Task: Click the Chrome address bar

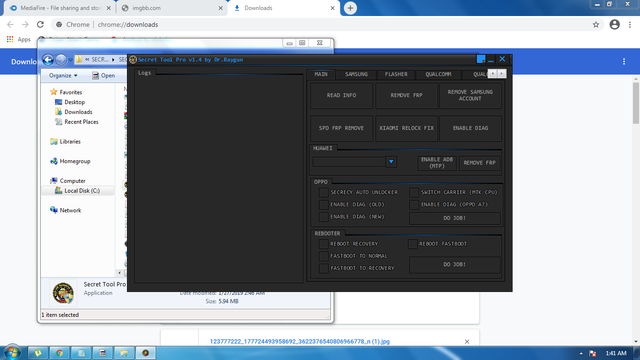Action: pos(327,24)
